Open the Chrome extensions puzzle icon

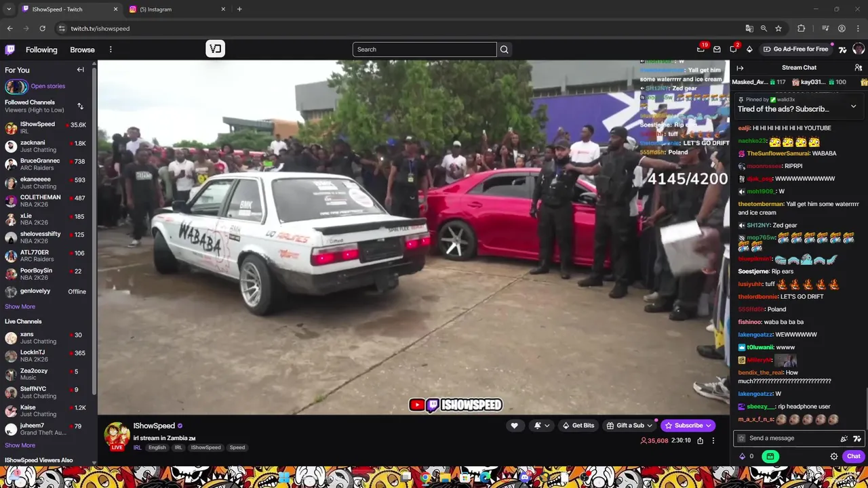pyautogui.click(x=801, y=28)
